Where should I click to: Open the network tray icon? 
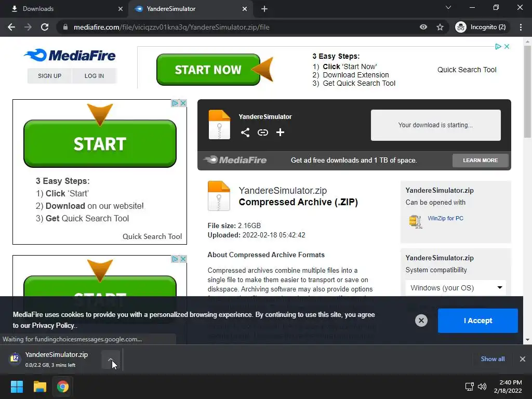pyautogui.click(x=469, y=387)
